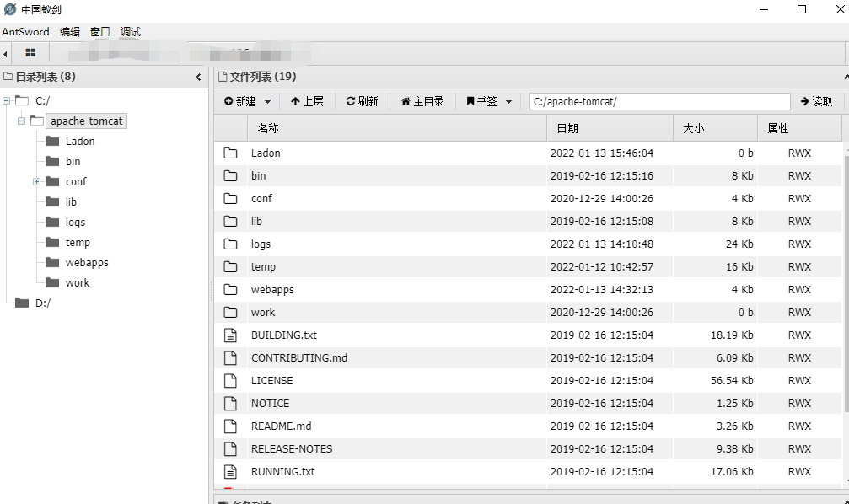This screenshot has height=504, width=849.
Task: Click the webapps folder icon in file list
Action: tap(230, 289)
